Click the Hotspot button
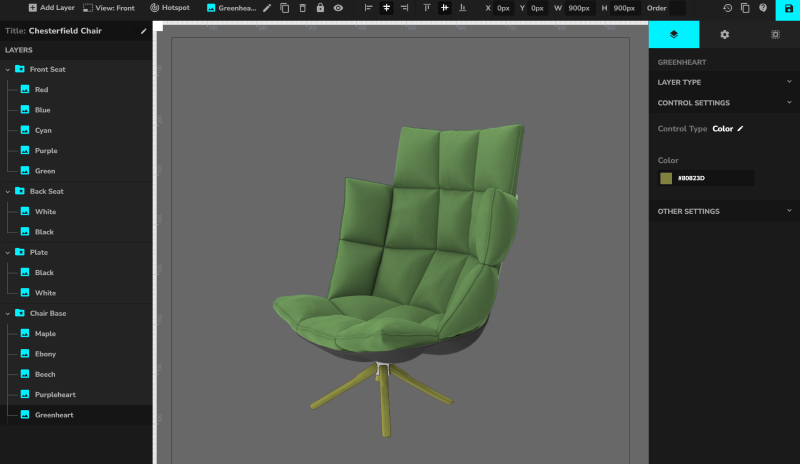This screenshot has width=800, height=464. 169,8
